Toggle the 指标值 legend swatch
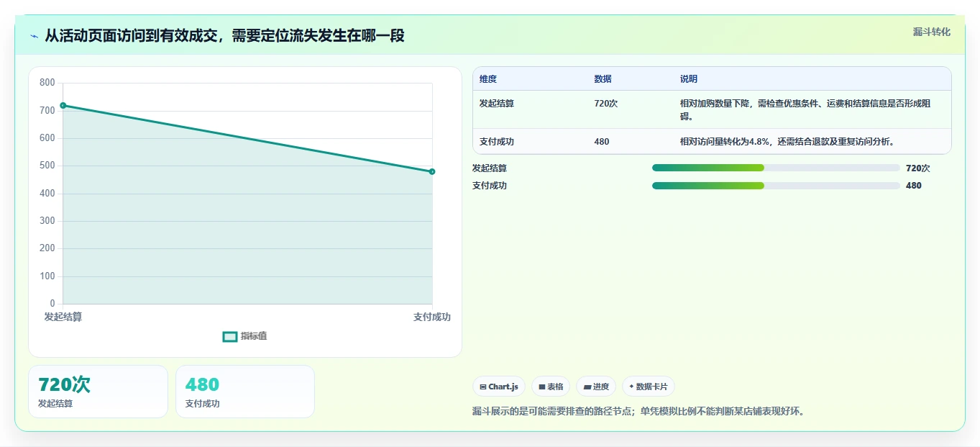This screenshot has width=980, height=447. (230, 336)
